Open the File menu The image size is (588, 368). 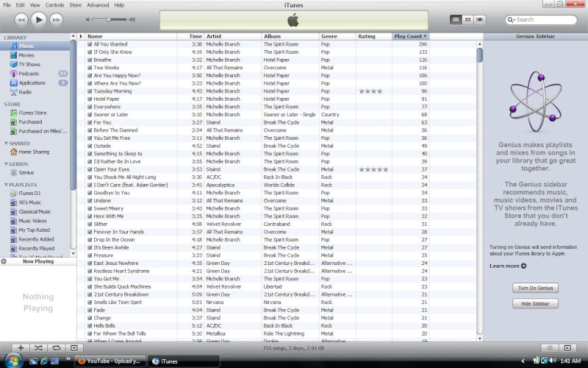click(x=7, y=5)
